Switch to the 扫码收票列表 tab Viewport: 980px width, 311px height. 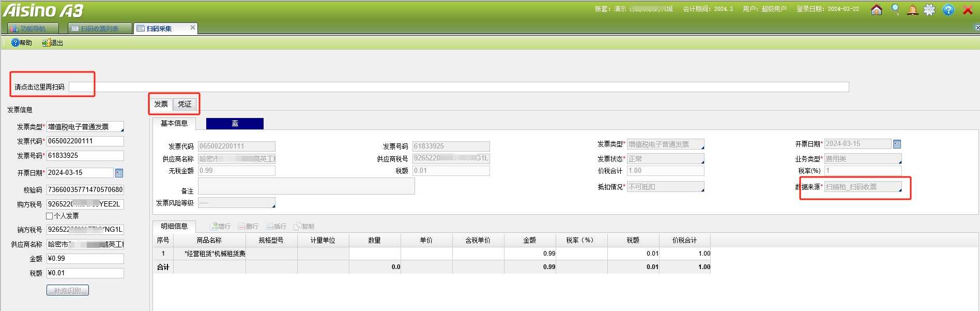tap(99, 28)
